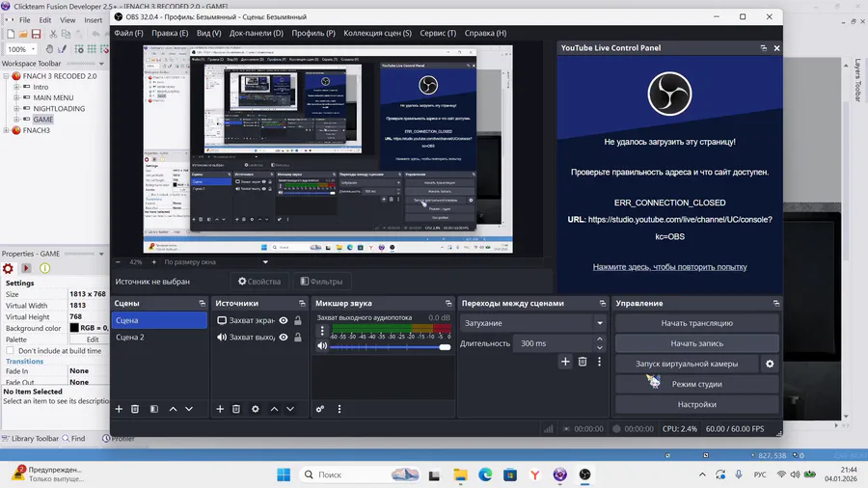Click Запуск виртуальной камеры button
This screenshot has height=488, width=868.
coord(687,364)
